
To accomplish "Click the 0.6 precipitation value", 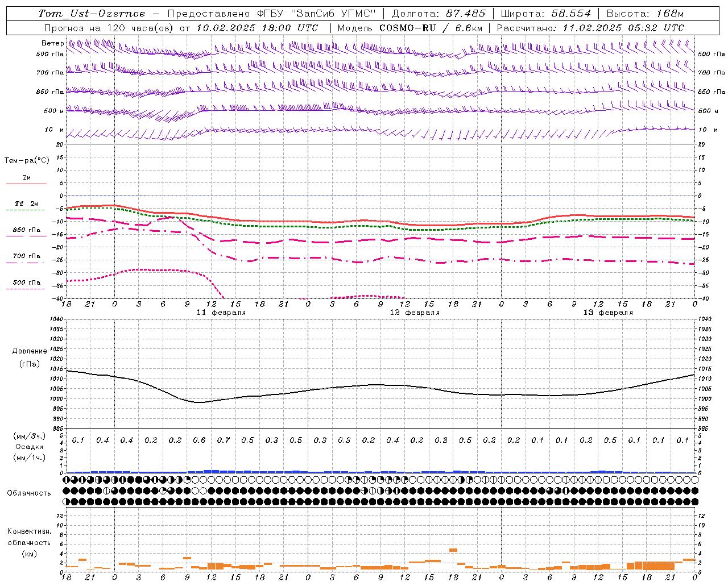I will pyautogui.click(x=199, y=440).
